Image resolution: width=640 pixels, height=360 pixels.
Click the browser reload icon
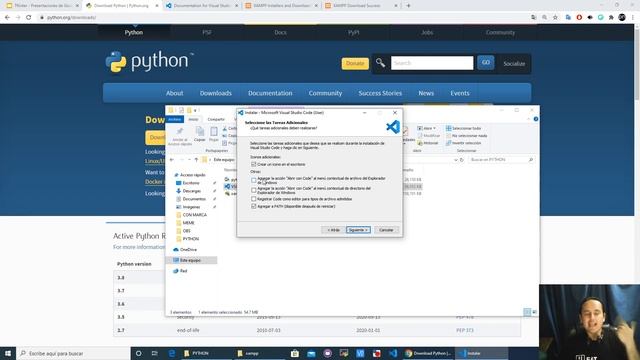pyautogui.click(x=29, y=18)
